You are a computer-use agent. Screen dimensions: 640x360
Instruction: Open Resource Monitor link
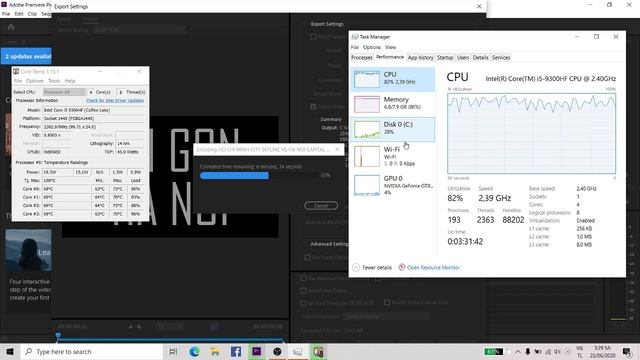429,268
